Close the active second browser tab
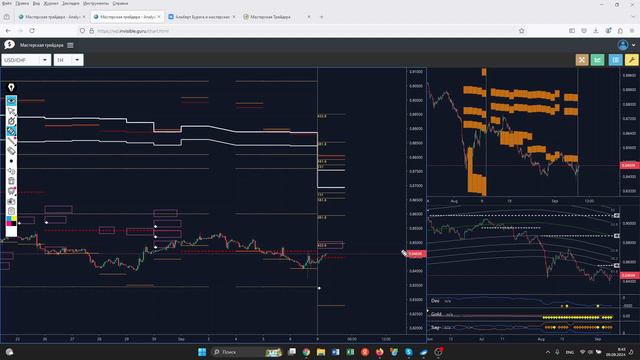Image resolution: width=640 pixels, height=360 pixels. click(159, 17)
